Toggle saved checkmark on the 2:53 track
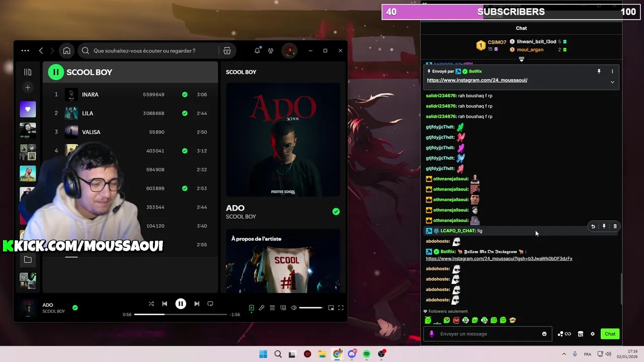The height and width of the screenshot is (362, 644). [185, 189]
